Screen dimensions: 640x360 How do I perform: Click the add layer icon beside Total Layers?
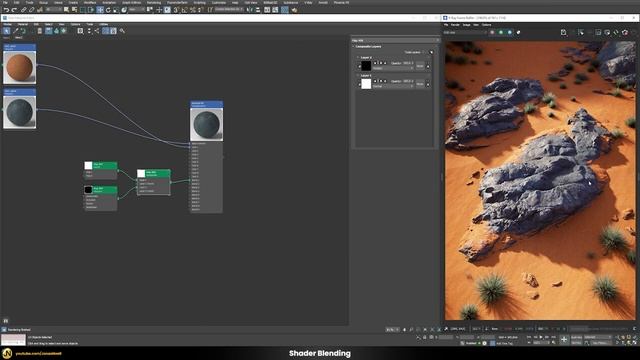pos(431,52)
